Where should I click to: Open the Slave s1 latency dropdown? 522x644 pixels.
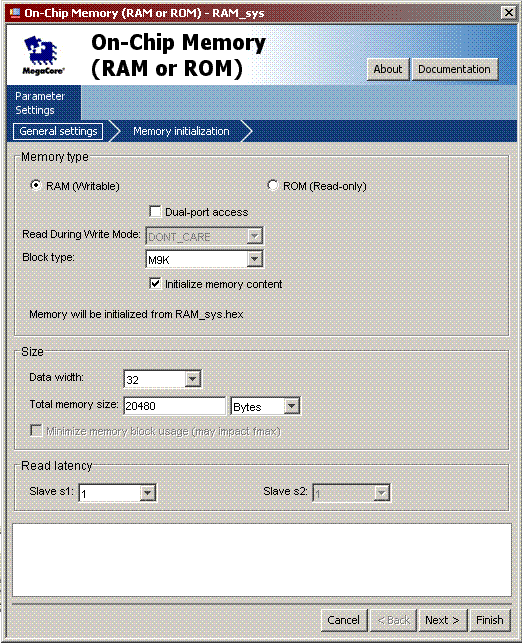click(147, 493)
